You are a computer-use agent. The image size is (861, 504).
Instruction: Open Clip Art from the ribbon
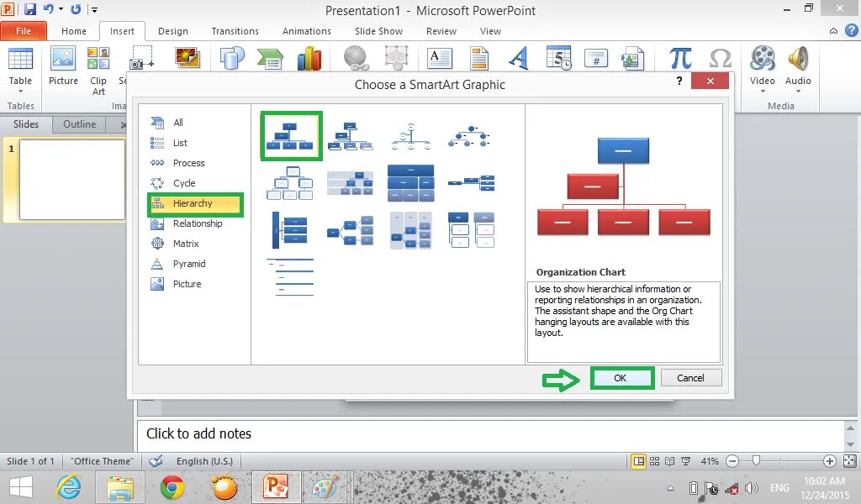coord(98,71)
